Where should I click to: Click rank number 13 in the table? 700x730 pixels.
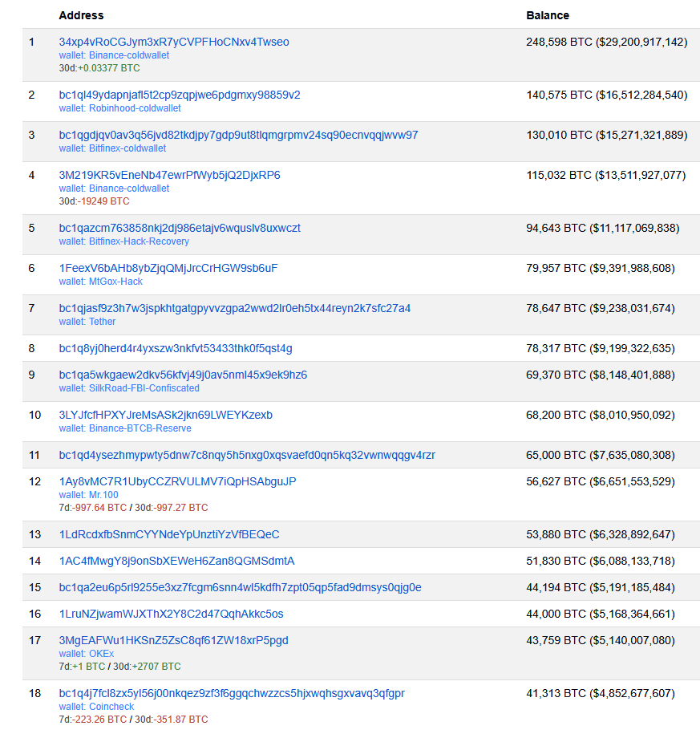pyautogui.click(x=35, y=534)
